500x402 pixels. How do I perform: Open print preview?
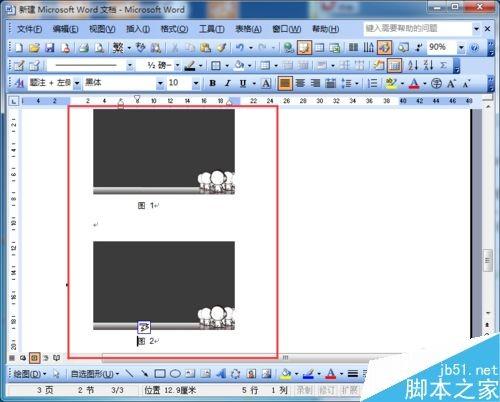coord(99,48)
